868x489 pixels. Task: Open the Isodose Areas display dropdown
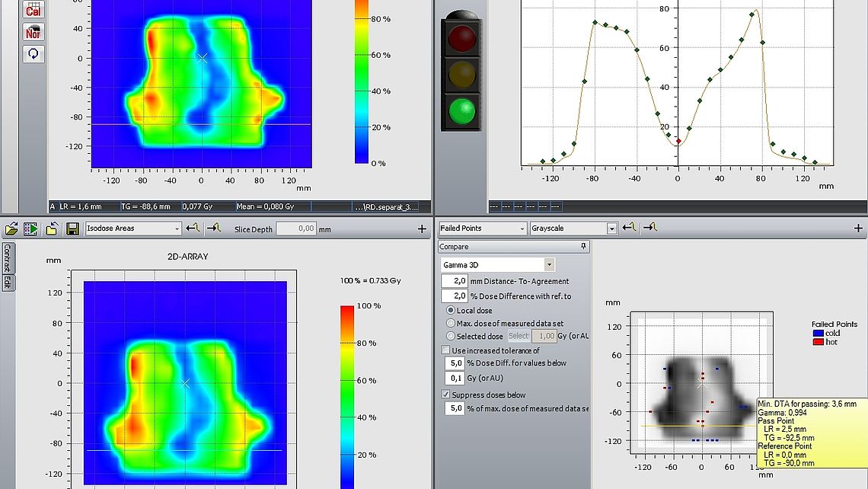click(177, 229)
